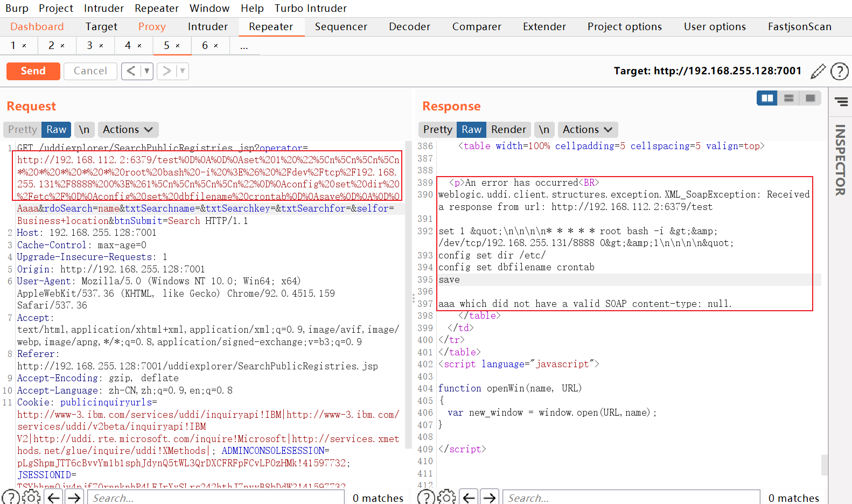
Task: Open the Project options tab
Action: tap(624, 26)
